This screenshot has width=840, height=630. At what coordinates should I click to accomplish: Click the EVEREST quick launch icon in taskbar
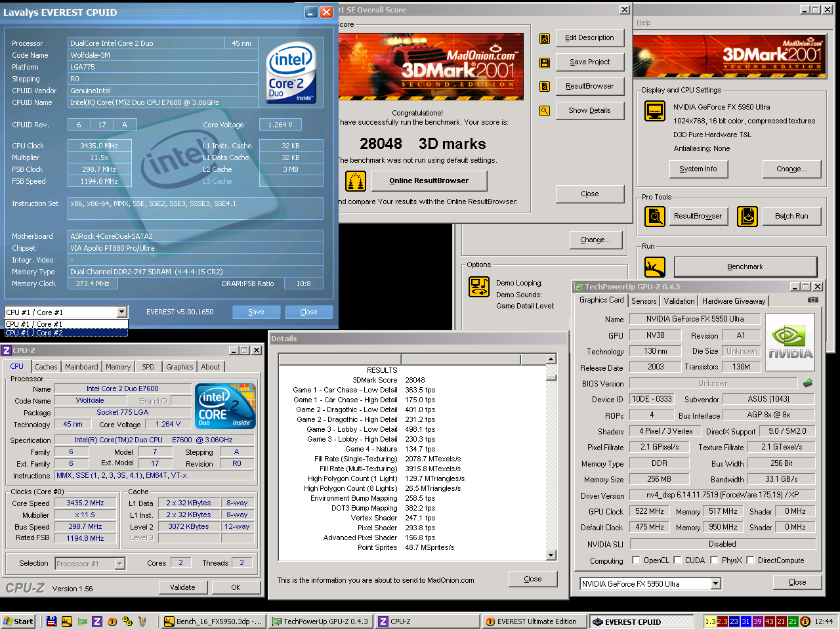tap(112, 621)
